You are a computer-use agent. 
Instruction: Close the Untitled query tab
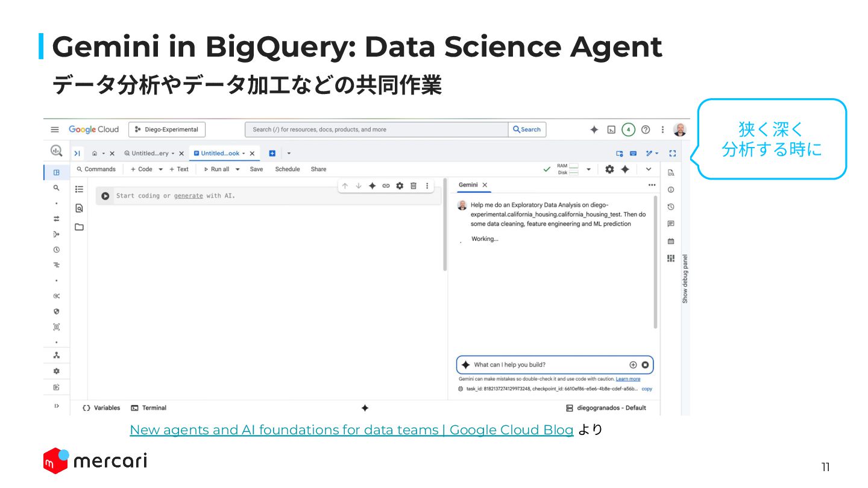pos(181,154)
